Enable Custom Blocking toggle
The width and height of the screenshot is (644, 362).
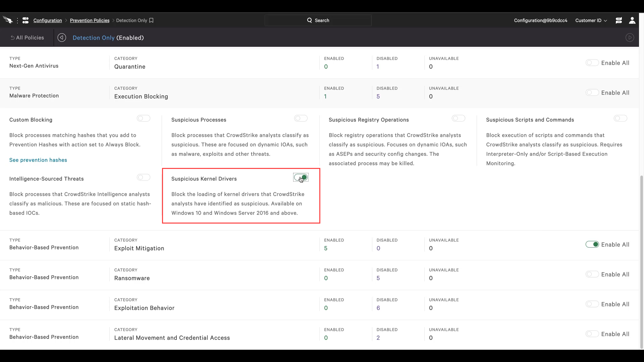coord(144,118)
